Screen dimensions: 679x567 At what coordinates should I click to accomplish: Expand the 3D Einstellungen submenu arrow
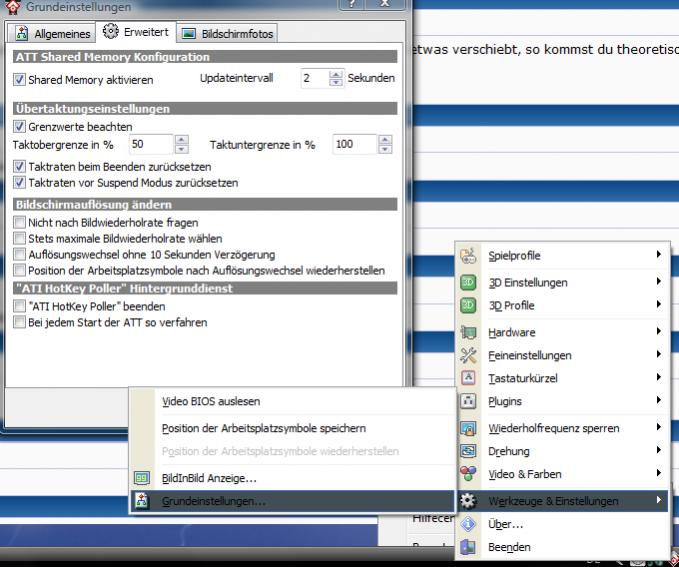pyautogui.click(x=658, y=281)
